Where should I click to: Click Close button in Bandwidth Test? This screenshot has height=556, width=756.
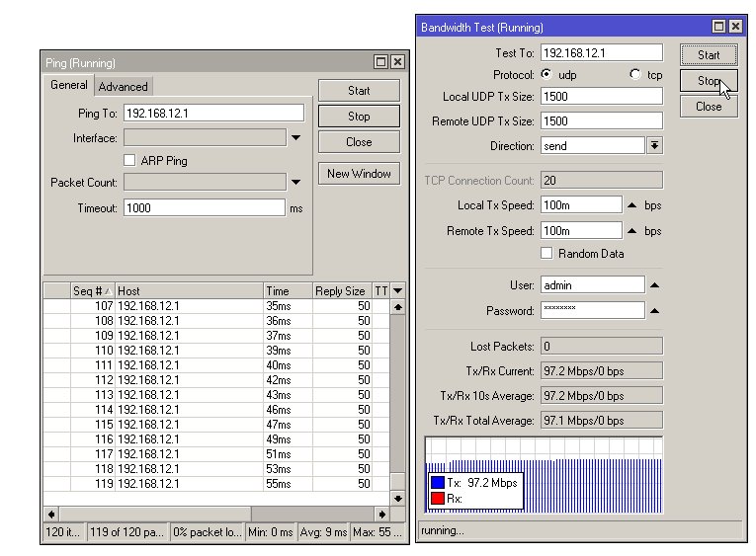coord(709,106)
